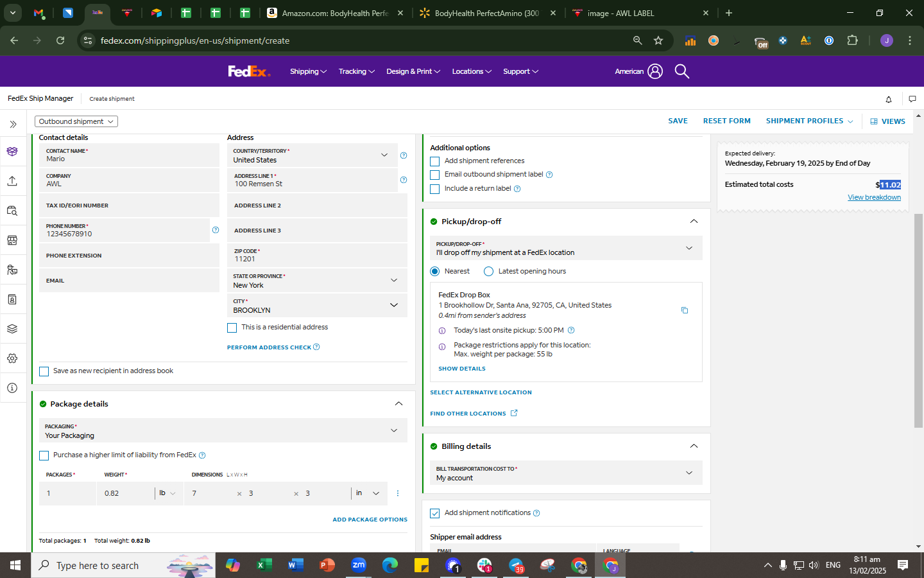924x578 pixels.
Task: Collapse the Package details section
Action: [398, 404]
